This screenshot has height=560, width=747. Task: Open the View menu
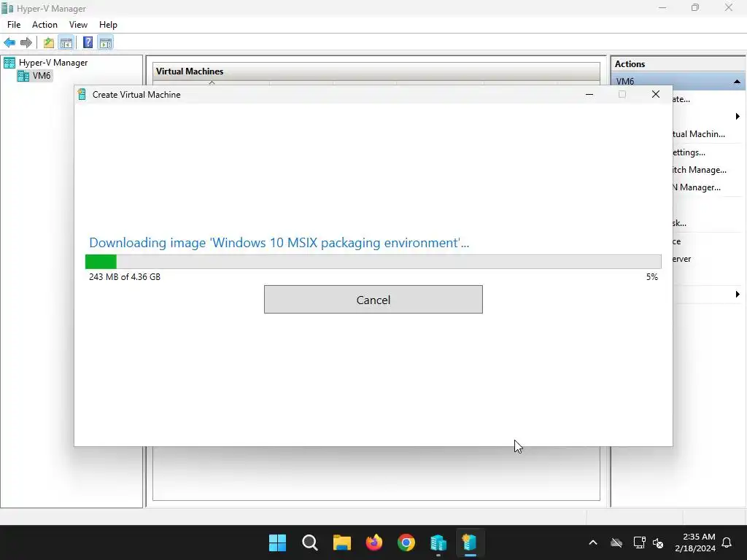click(x=78, y=25)
